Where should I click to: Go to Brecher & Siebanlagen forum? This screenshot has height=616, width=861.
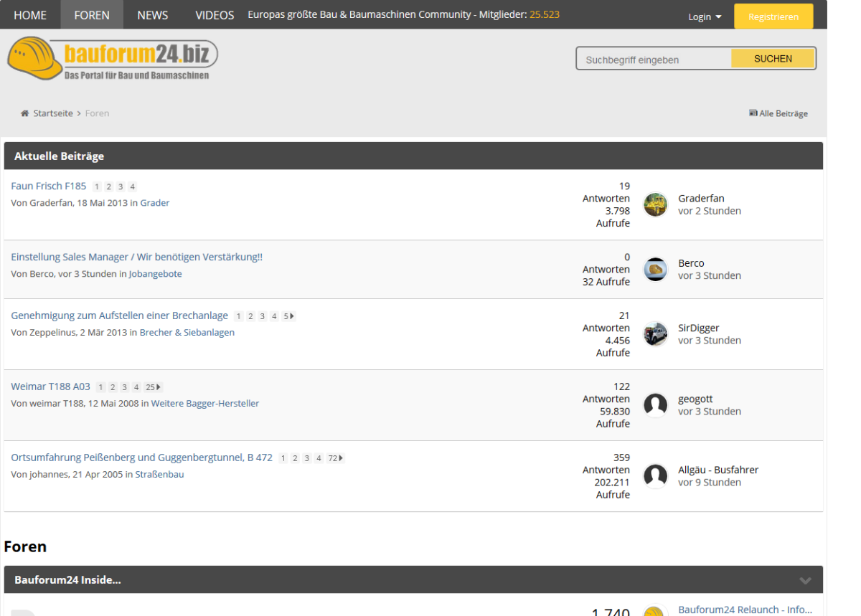(x=187, y=333)
